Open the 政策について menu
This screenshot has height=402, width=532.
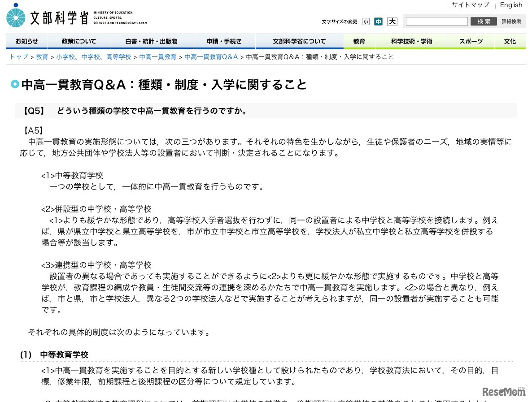[78, 41]
